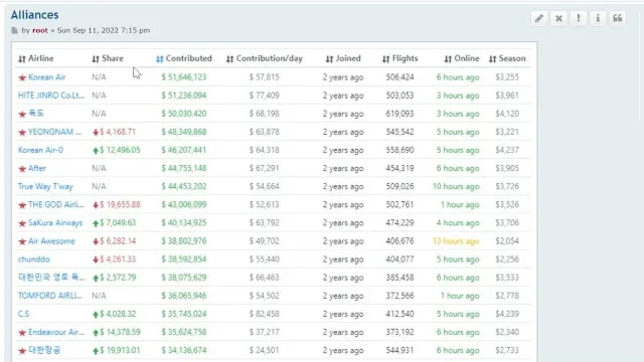Open the Korean Air-0 airline link
Image resolution: width=644 pixels, height=362 pixels.
click(x=41, y=150)
